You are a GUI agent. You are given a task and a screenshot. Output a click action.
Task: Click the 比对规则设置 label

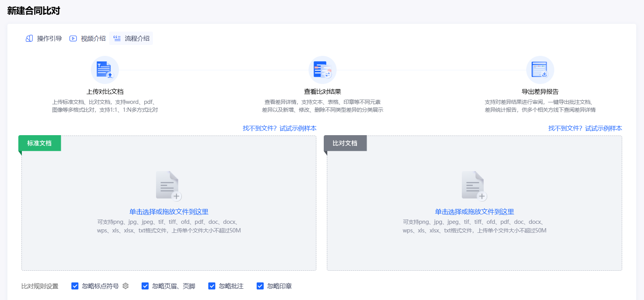(40, 286)
